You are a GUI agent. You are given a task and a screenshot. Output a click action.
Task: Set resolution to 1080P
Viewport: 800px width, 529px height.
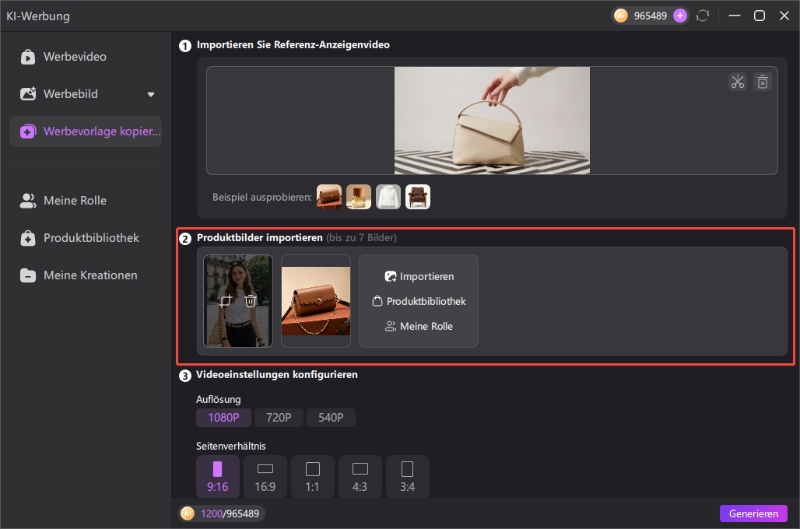223,418
